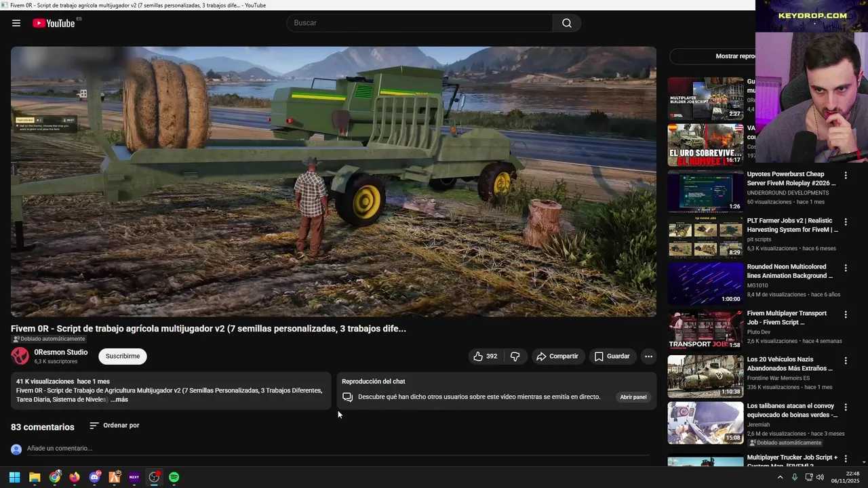Open the Los talibanes video thumbnail

pos(706,423)
